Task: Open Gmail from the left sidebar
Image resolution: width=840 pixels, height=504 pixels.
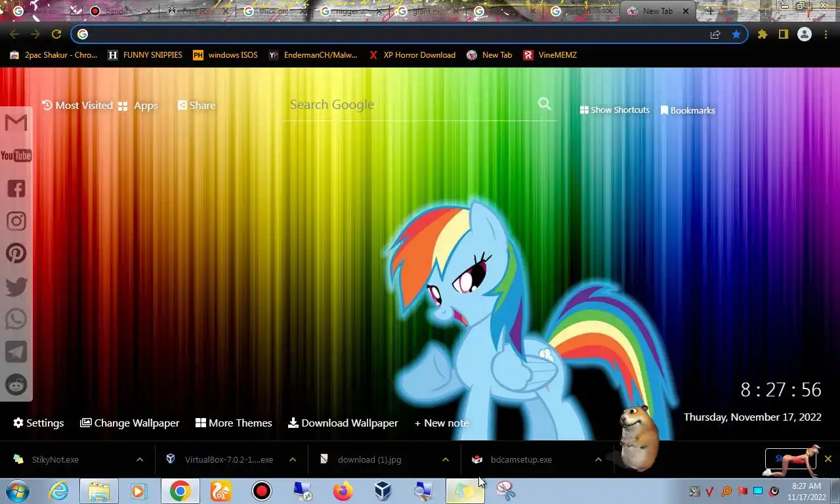Action: point(16,123)
